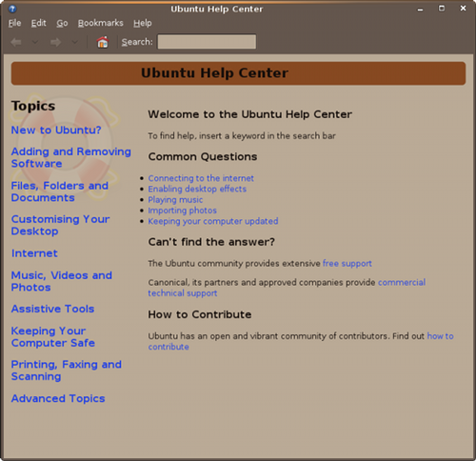Open the New to Ubuntu? topic
This screenshot has width=476, height=461.
tap(56, 130)
